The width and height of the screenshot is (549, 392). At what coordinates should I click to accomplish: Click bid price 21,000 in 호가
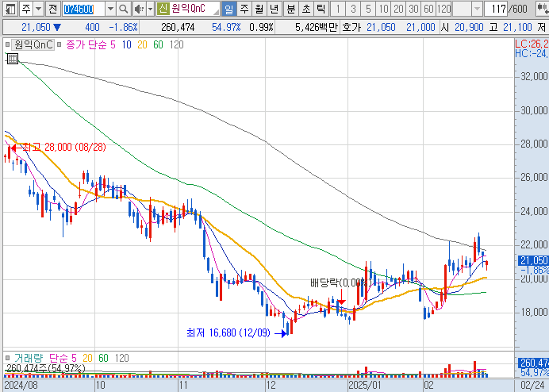click(x=420, y=27)
